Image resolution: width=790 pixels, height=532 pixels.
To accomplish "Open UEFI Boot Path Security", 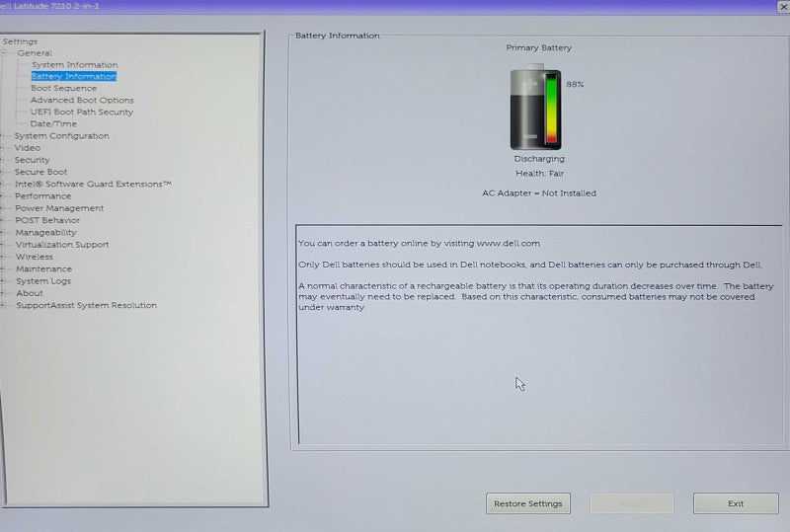I will point(82,113).
